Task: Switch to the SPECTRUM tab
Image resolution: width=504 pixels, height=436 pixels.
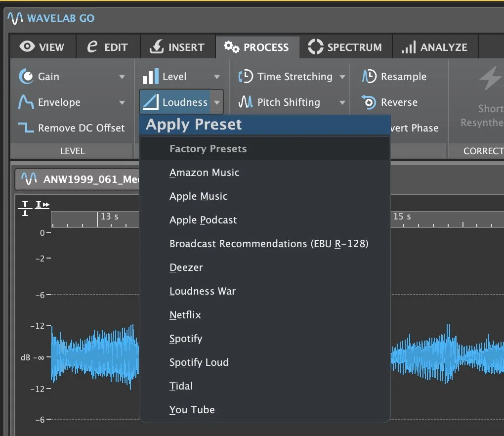Action: 345,47
